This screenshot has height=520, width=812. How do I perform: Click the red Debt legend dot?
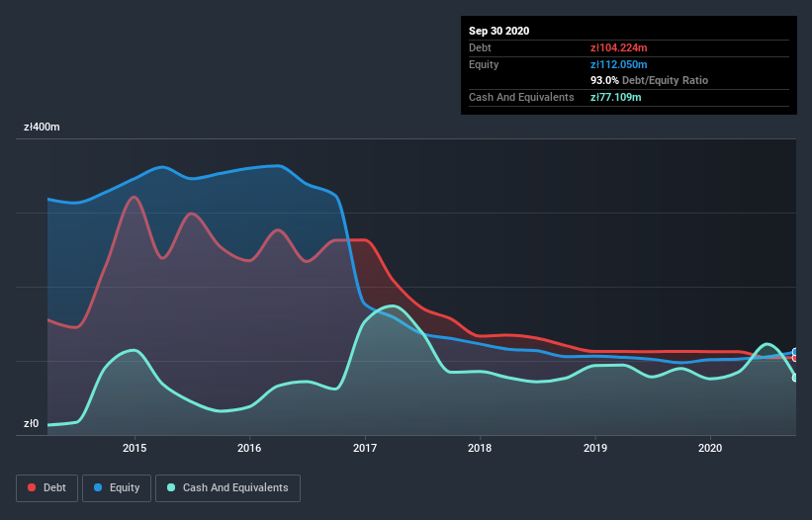32,487
